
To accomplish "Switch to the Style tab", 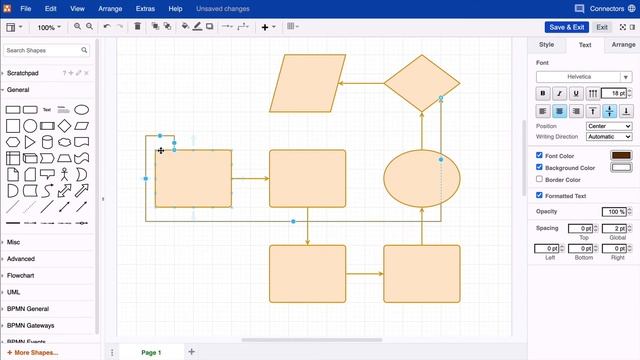I will 547,45.
